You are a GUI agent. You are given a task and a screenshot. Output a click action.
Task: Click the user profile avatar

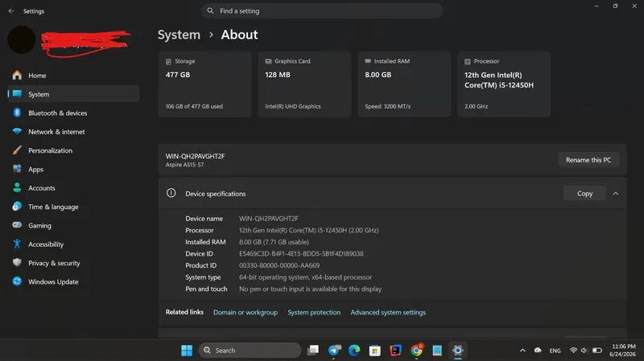22,39
